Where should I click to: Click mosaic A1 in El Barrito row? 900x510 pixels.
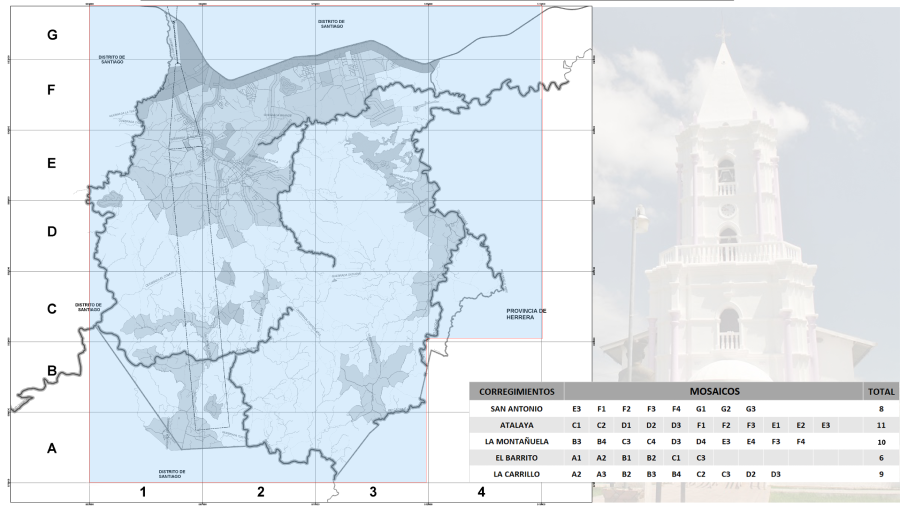(577, 456)
